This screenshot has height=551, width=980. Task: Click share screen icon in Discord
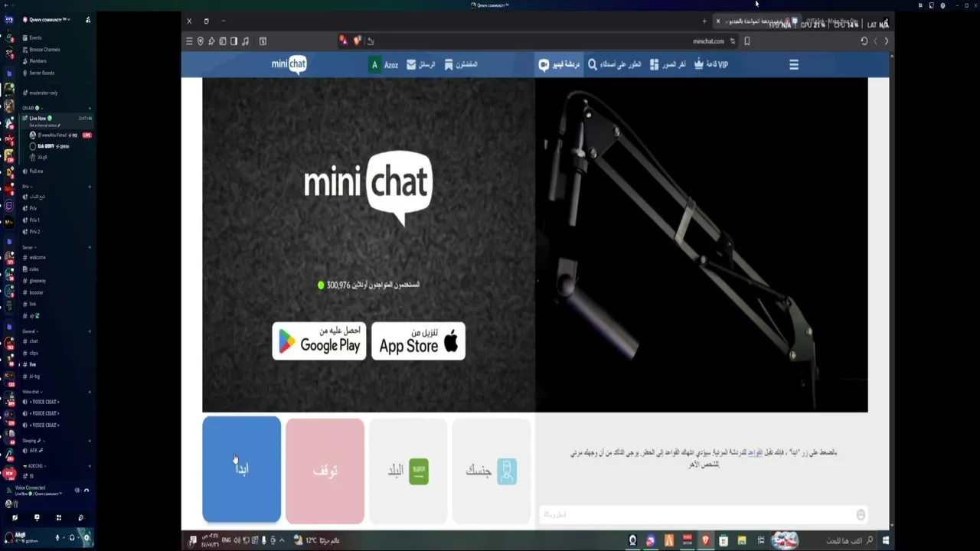coord(37,518)
